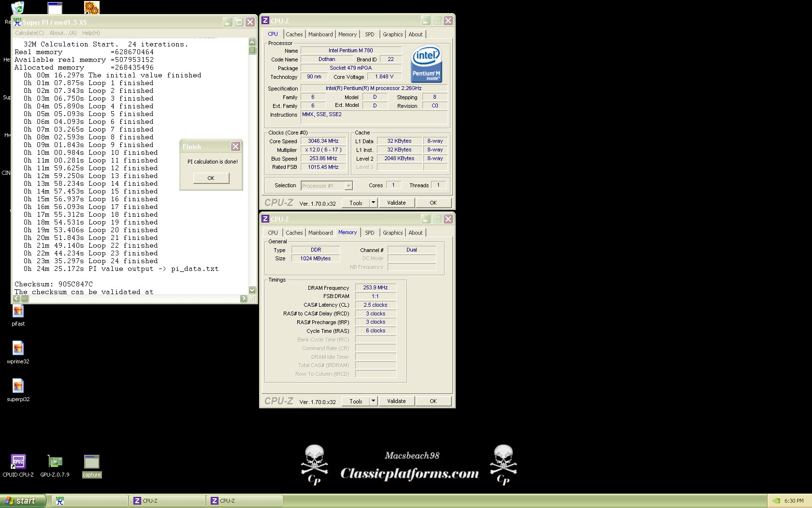The height and width of the screenshot is (508, 812).
Task: Click Validate in lower CPU-Z window
Action: click(x=396, y=401)
